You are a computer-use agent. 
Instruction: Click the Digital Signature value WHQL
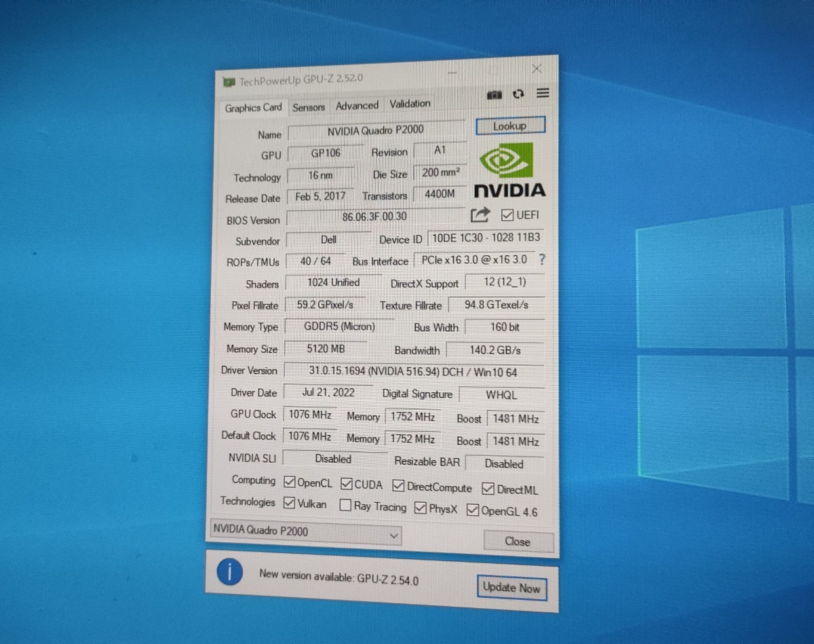click(x=501, y=395)
